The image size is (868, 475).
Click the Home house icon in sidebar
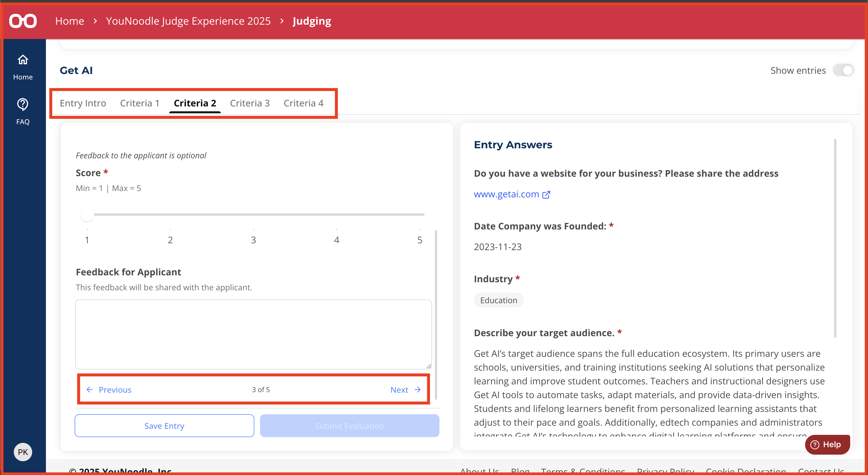click(23, 60)
